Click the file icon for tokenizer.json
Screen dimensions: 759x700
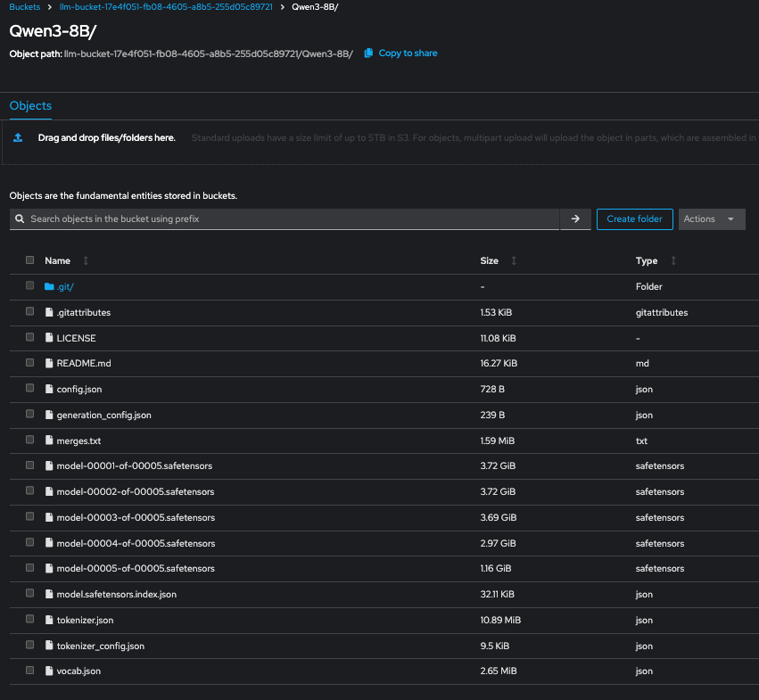click(x=49, y=620)
